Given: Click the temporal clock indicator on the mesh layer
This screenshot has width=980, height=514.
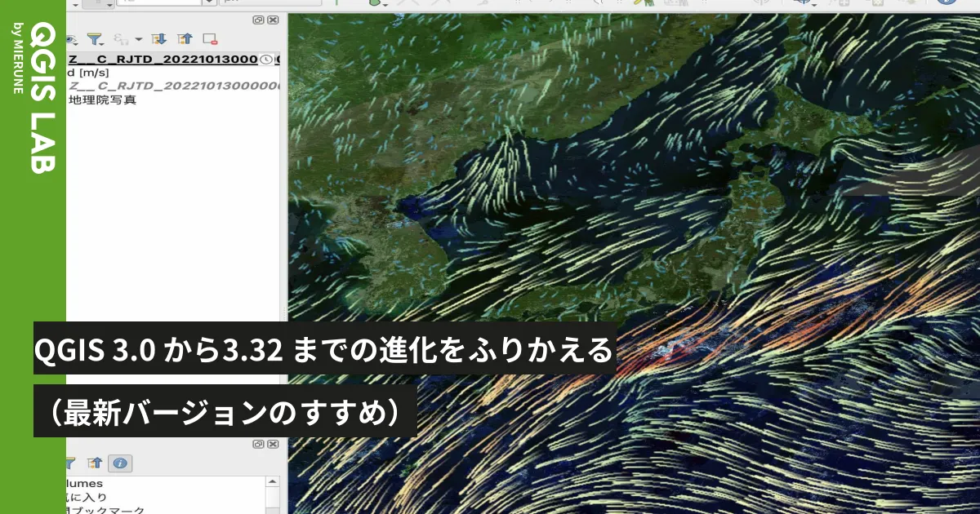Looking at the screenshot, I should click(265, 60).
